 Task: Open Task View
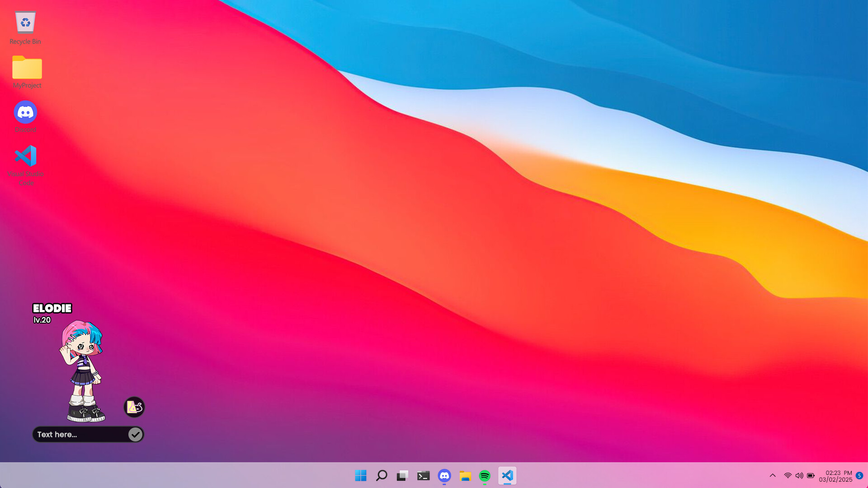(x=402, y=475)
